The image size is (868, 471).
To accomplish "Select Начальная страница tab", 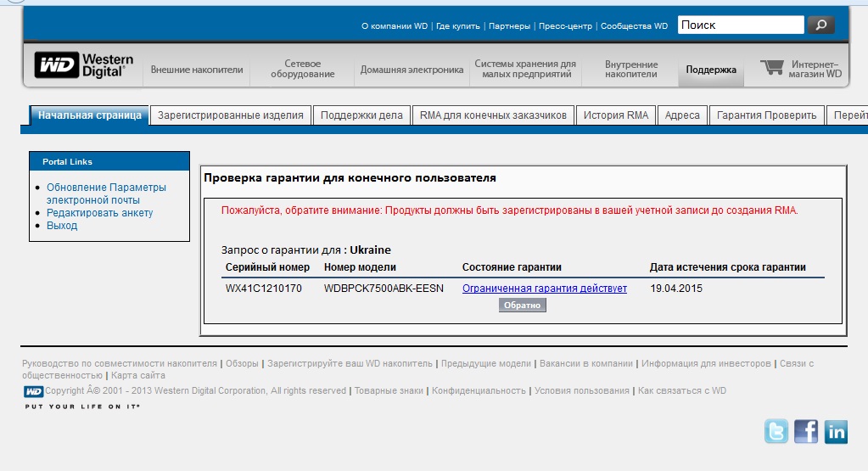I will pos(90,115).
